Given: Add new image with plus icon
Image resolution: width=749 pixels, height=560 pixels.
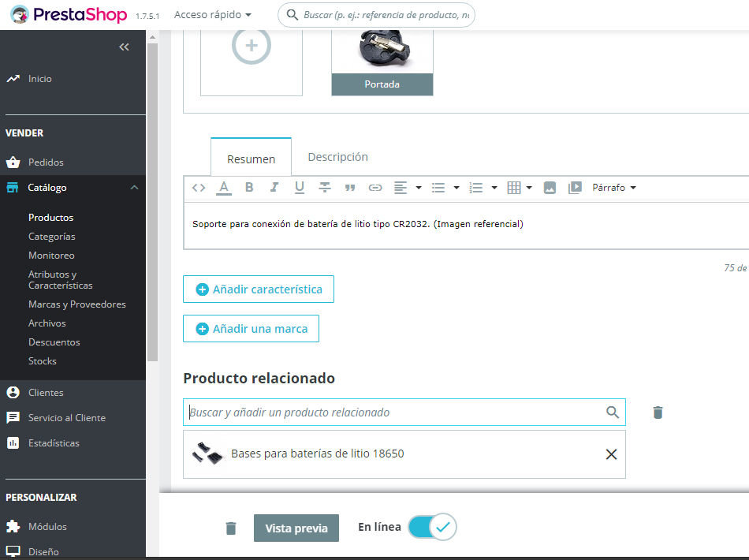Looking at the screenshot, I should [252, 46].
